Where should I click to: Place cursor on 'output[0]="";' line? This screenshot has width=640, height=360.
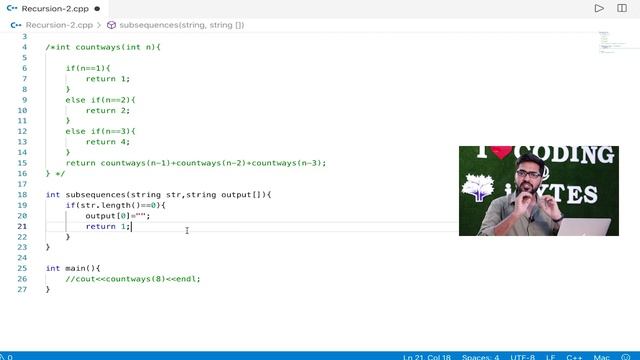tap(118, 216)
